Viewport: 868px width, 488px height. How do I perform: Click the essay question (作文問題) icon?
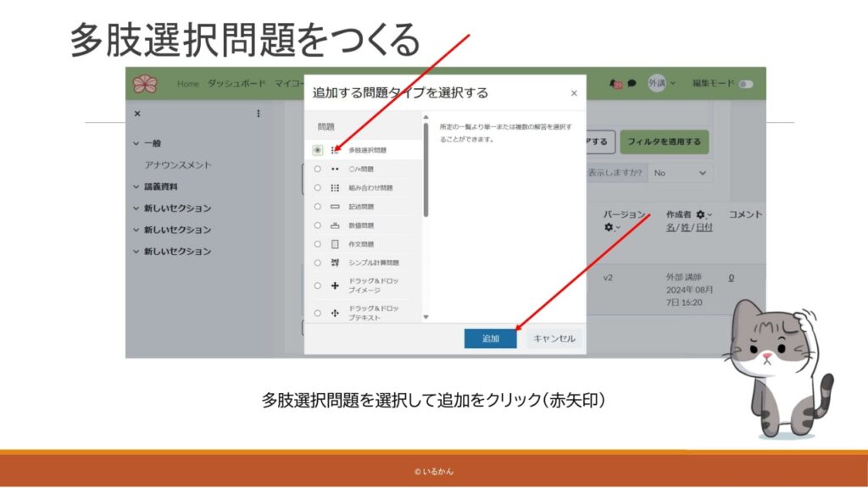335,244
